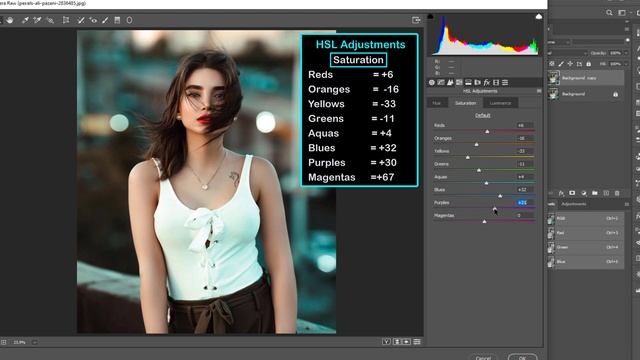Open the Lens Corrections panel icon
This screenshot has height=360, width=640.
tap(477, 82)
